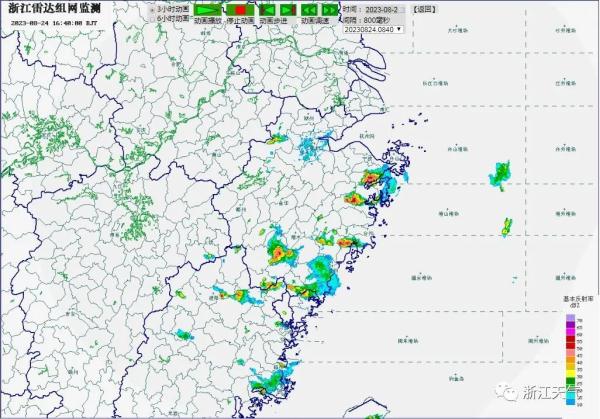600x419 pixels.
Task: Click the 间隔：800毫秒 interval text
Action: click(366, 20)
